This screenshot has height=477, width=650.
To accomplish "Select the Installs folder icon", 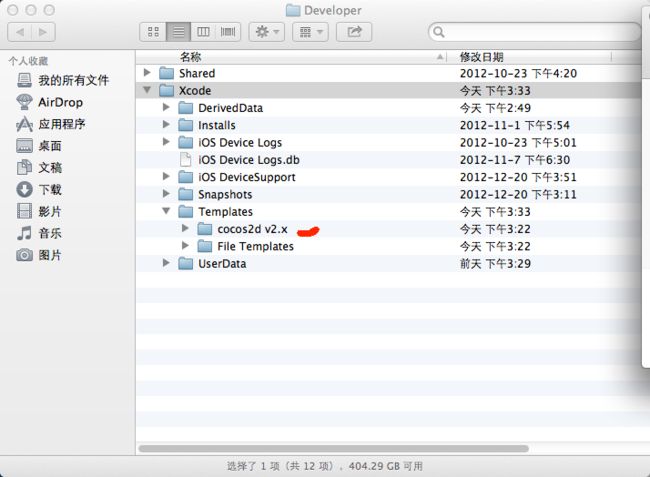I will pos(186,125).
